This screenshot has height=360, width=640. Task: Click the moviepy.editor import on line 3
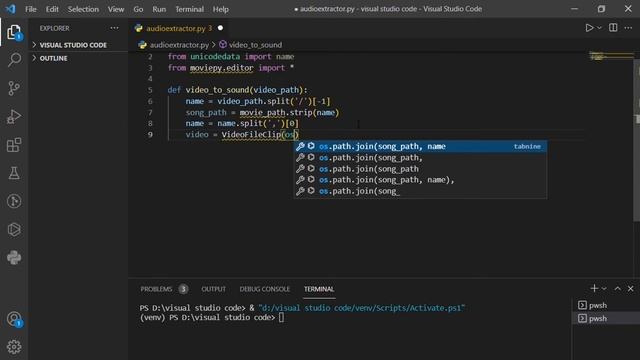click(x=222, y=68)
